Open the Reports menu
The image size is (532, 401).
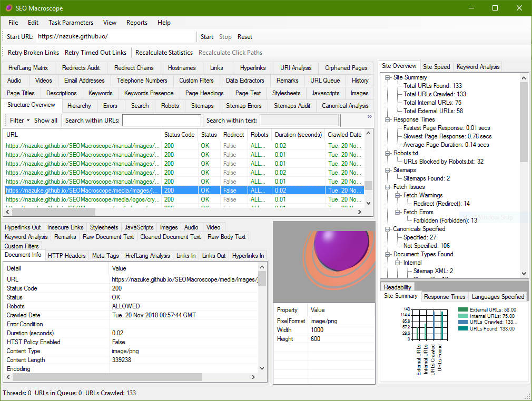pyautogui.click(x=137, y=23)
